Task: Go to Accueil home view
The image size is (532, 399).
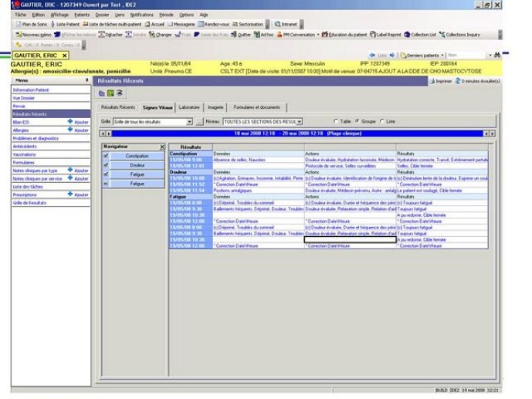Action: 154,25
